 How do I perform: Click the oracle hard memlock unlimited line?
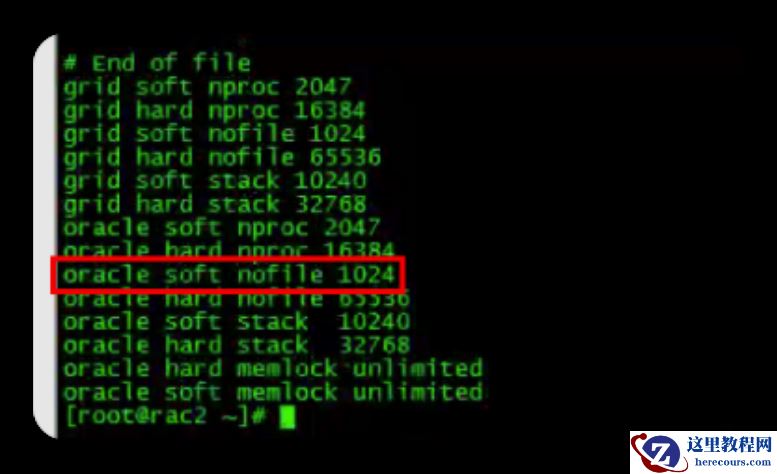coord(273,369)
